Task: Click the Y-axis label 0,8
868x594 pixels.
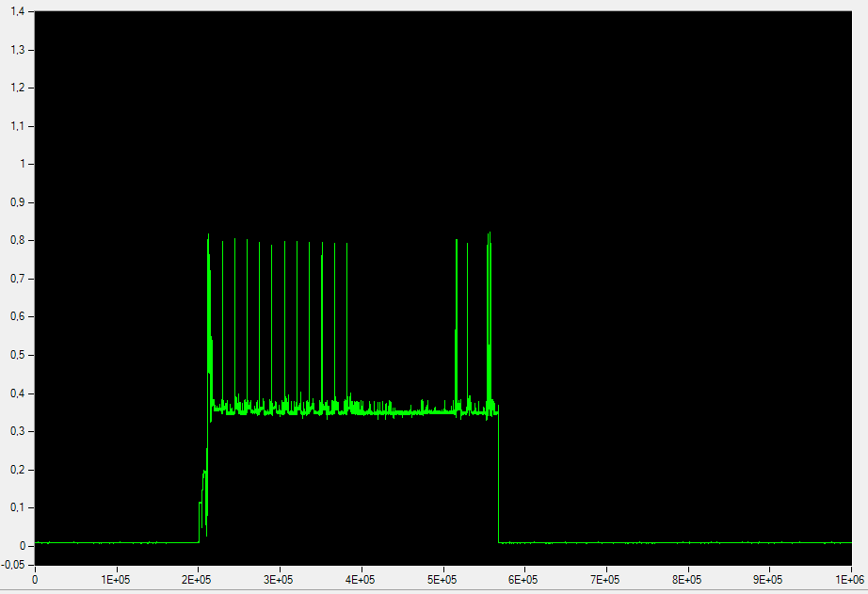Action: click(x=18, y=241)
